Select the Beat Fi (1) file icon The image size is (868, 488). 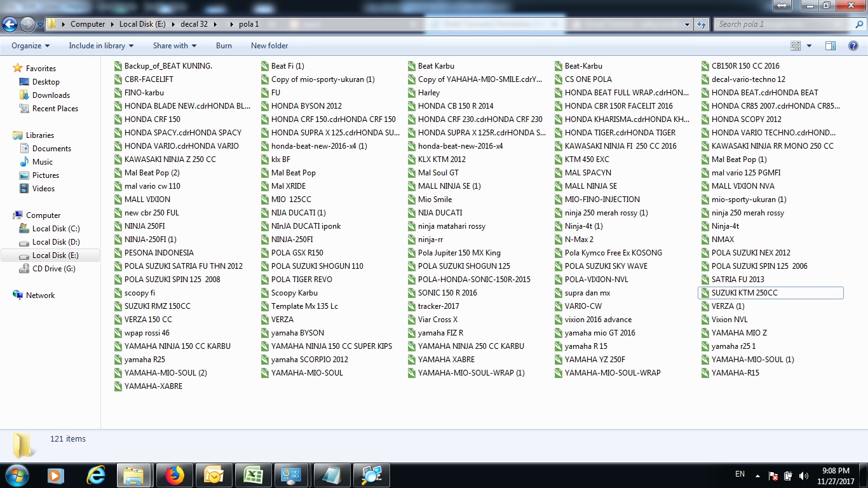[266, 66]
